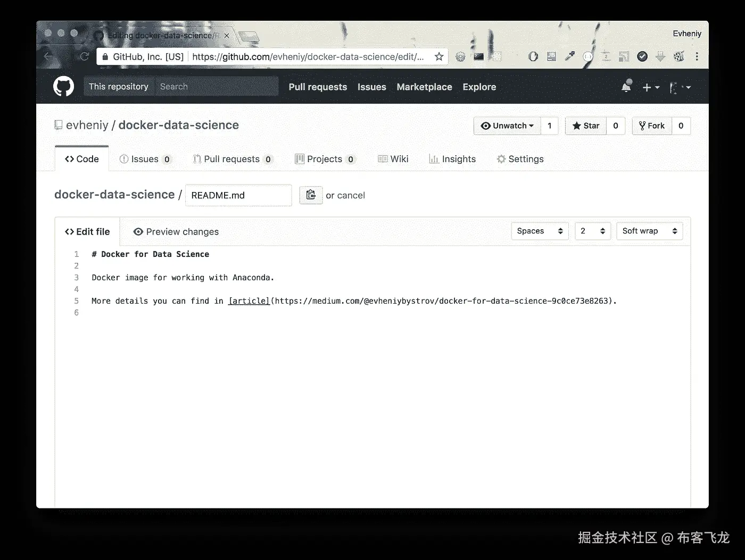Open the JB extension icon
The width and height of the screenshot is (745, 560).
click(551, 56)
